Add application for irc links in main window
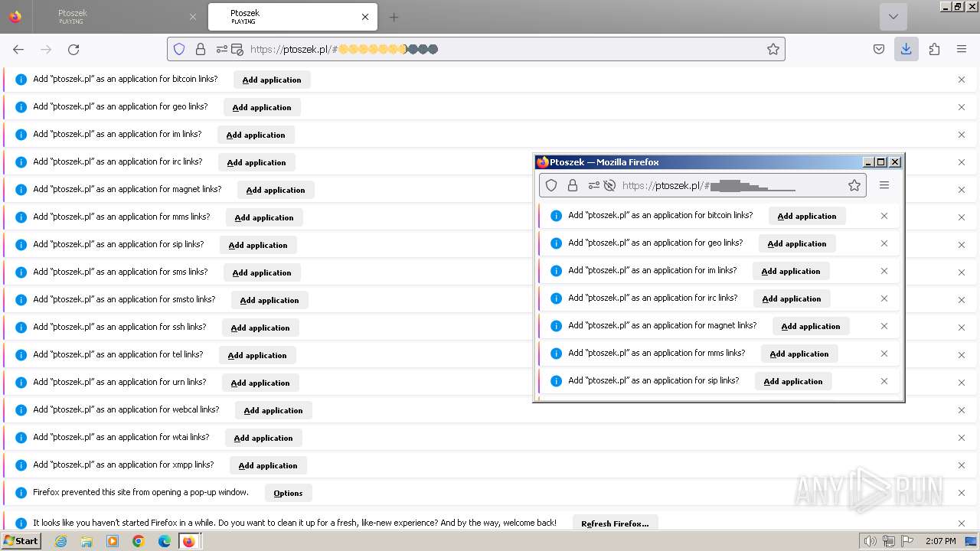The height and width of the screenshot is (551, 980). coord(256,162)
